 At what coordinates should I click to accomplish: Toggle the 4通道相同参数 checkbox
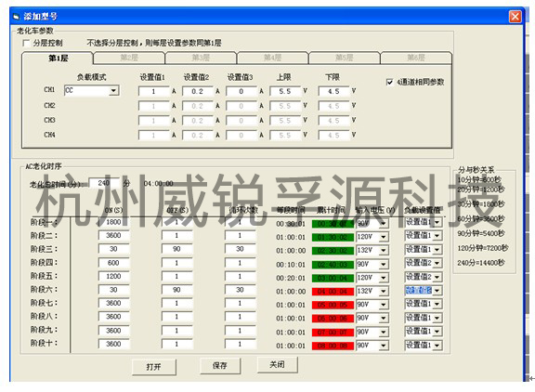(x=390, y=83)
